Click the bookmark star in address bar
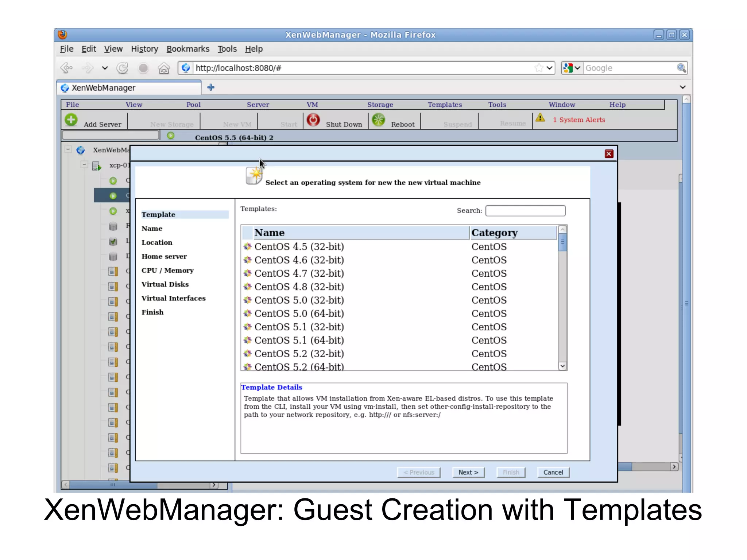The image size is (747, 560). [539, 68]
